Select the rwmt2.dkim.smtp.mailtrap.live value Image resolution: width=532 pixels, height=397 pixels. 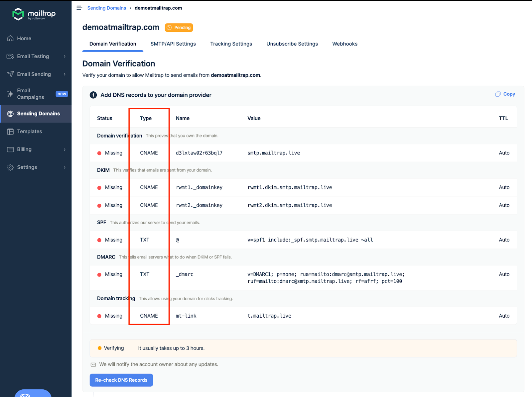tap(290, 205)
